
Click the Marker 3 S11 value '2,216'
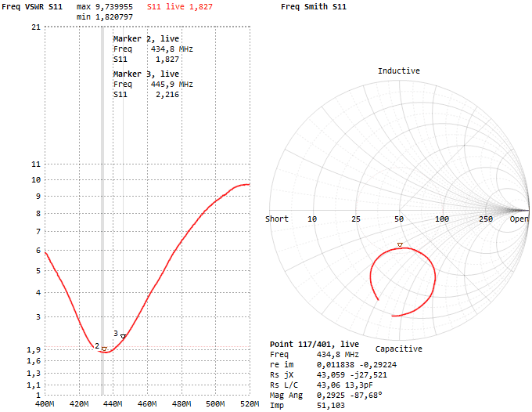[167, 95]
